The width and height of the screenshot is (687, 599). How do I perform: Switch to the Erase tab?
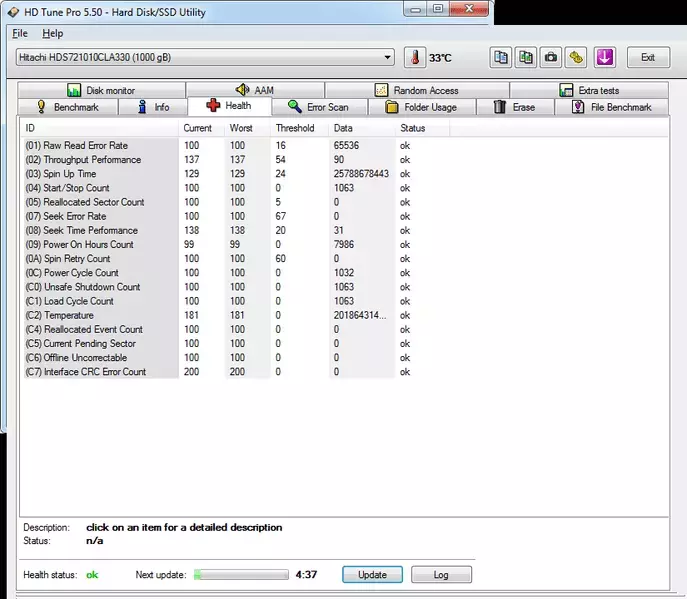point(515,107)
